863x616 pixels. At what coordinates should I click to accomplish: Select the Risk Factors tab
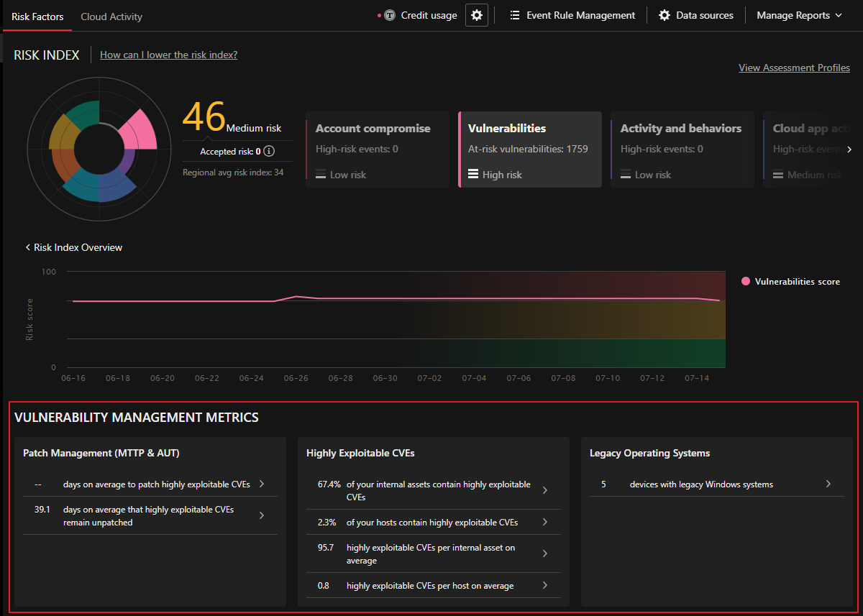(x=37, y=17)
